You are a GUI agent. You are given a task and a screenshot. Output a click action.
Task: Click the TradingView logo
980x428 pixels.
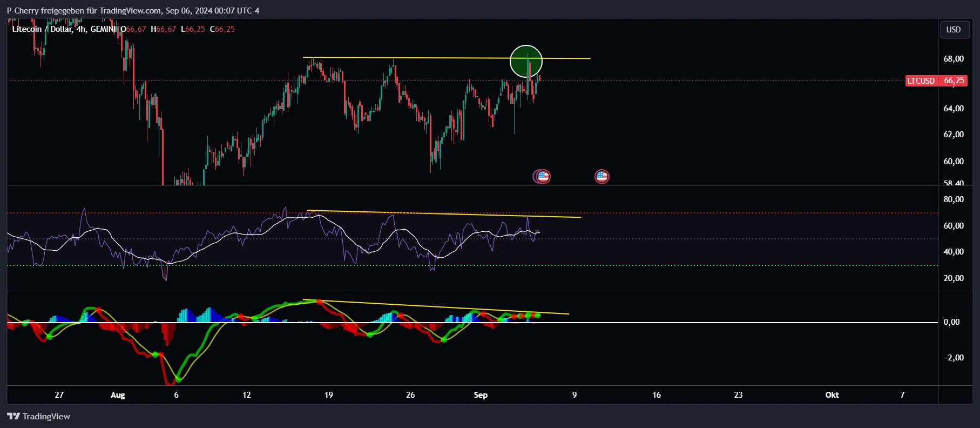[x=38, y=416]
